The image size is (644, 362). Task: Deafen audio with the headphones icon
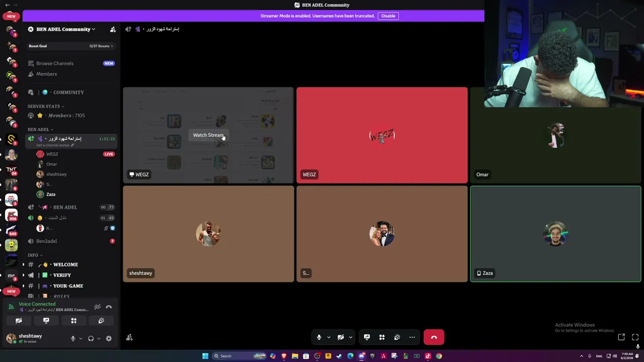[91, 338]
